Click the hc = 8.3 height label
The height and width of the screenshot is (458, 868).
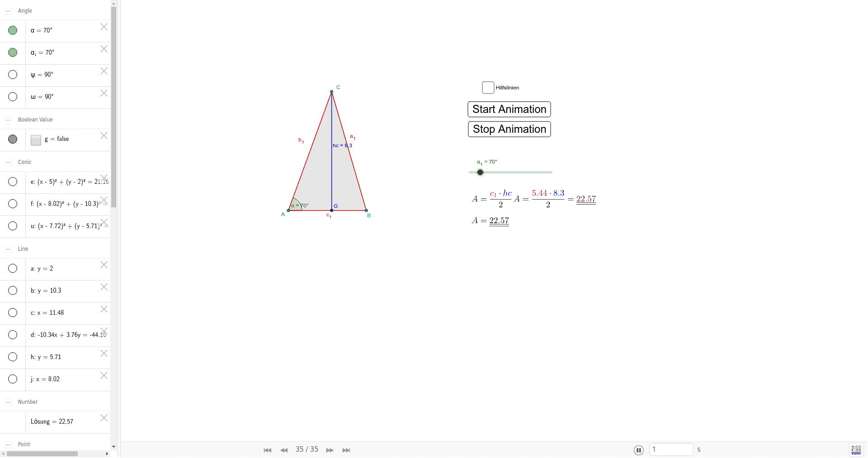(x=342, y=145)
